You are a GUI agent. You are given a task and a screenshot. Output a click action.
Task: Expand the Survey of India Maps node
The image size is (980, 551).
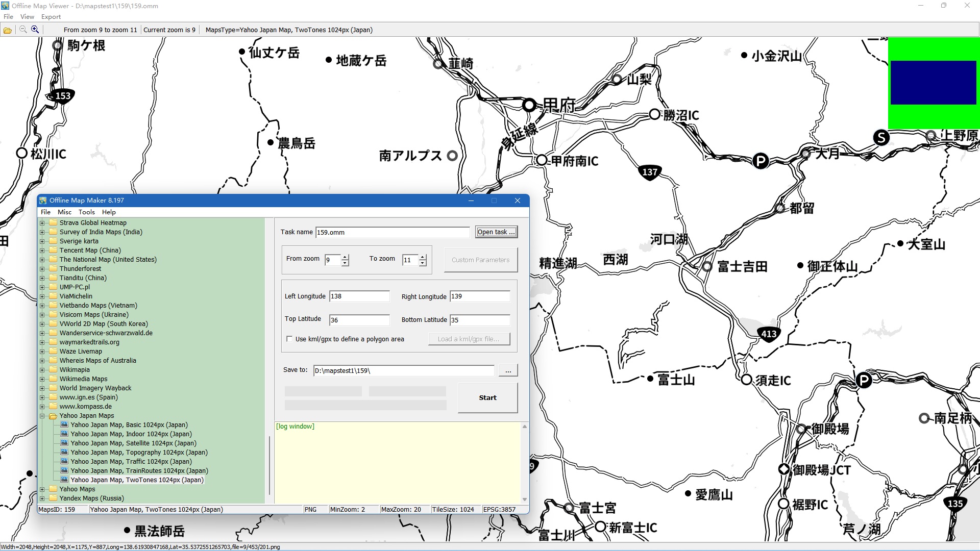point(42,232)
